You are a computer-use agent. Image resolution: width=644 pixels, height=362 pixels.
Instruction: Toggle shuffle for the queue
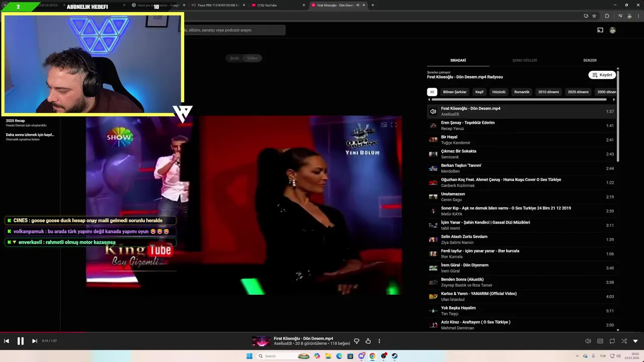click(624, 341)
